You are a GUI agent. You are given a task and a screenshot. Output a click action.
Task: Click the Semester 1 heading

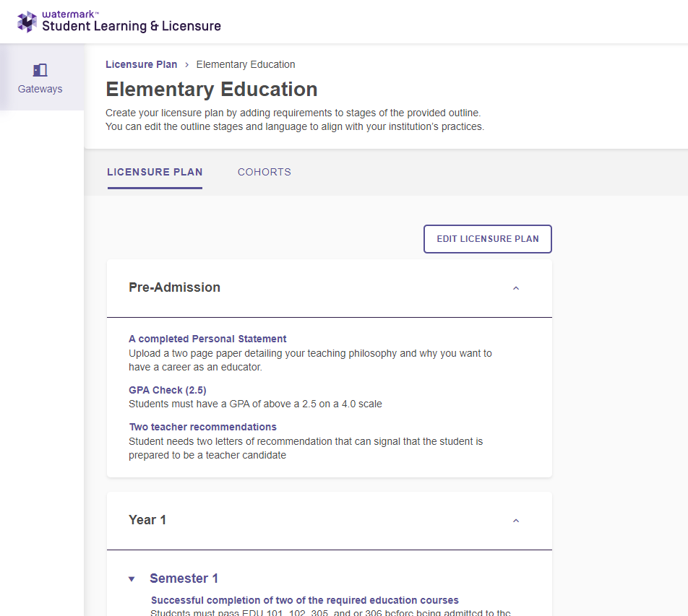pyautogui.click(x=184, y=578)
